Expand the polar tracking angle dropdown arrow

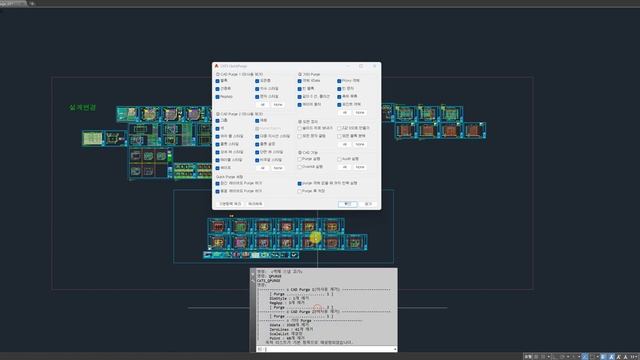[567, 357]
